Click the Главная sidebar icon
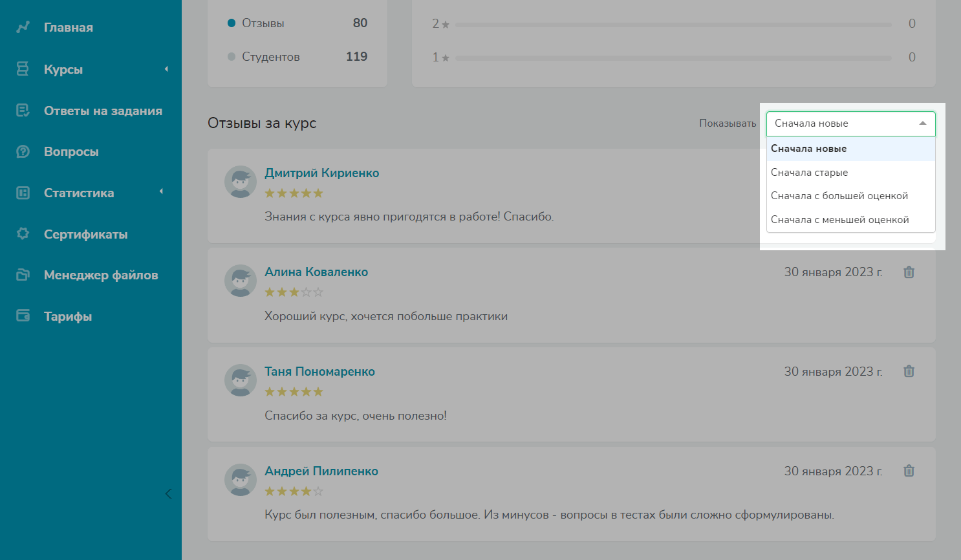The height and width of the screenshot is (560, 961). point(23,27)
